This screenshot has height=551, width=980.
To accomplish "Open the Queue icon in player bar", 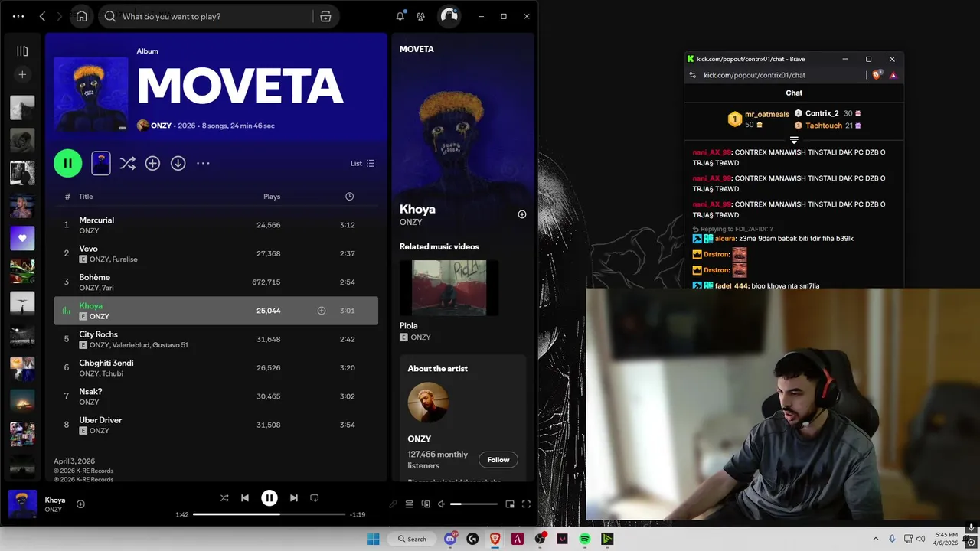I will [x=409, y=504].
